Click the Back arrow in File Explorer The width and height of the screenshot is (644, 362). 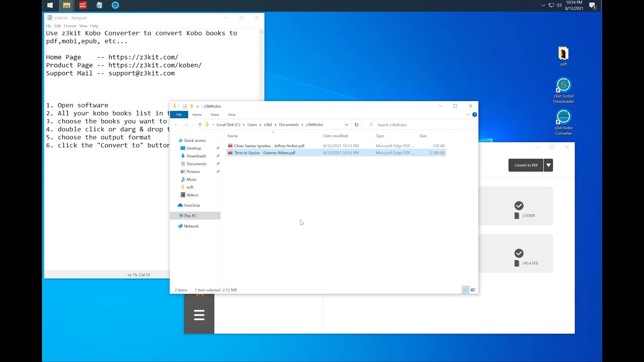coord(176,125)
